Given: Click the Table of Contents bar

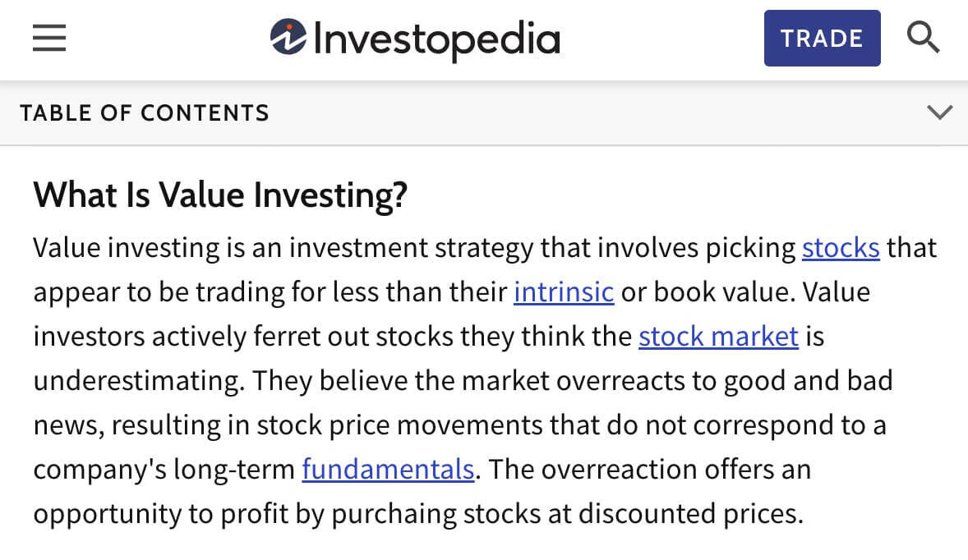Looking at the screenshot, I should click(484, 112).
